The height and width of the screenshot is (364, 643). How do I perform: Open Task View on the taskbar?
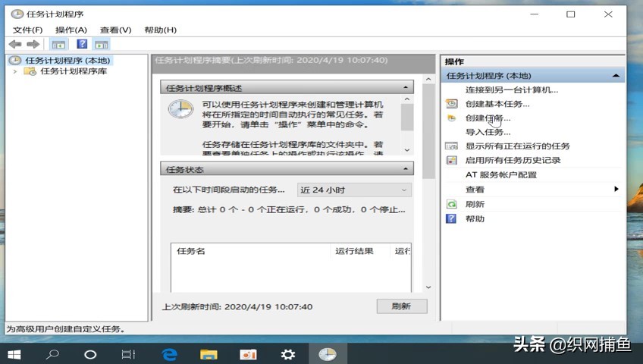(x=128, y=354)
